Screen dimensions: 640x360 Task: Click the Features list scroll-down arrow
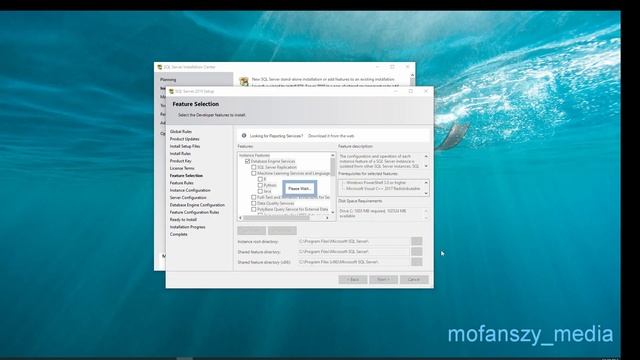(x=333, y=212)
